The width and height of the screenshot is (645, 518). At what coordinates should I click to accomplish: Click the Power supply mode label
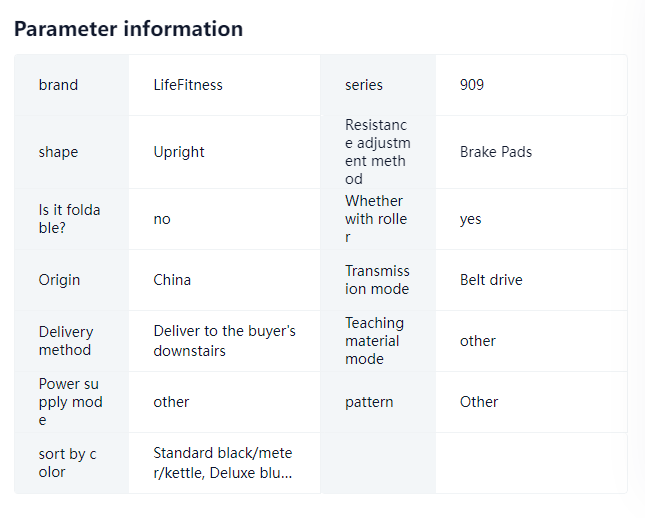[70, 402]
